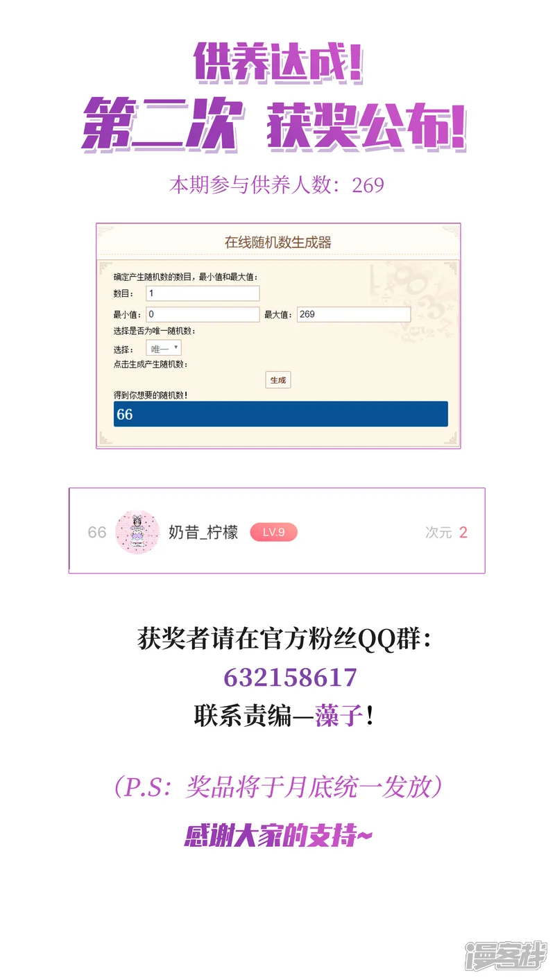
Task: Click the 次元 2 count label
Action: tap(446, 533)
